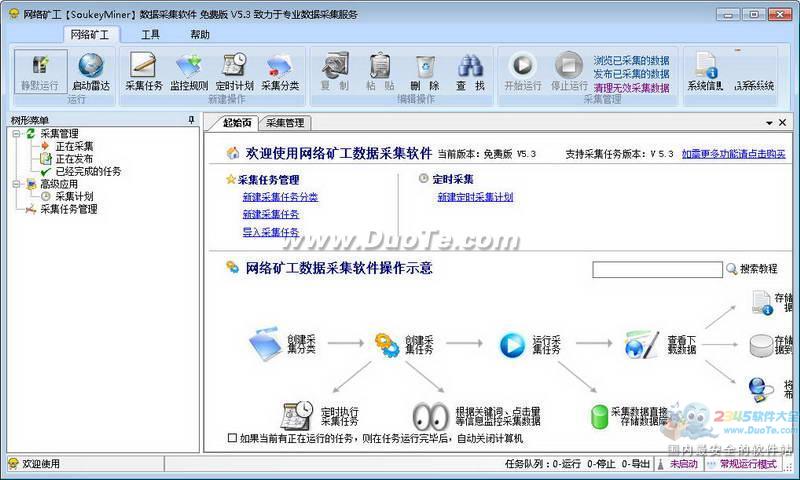Click the 采集分类 category icon
Image resolution: width=800 pixels, height=480 pixels.
280,66
